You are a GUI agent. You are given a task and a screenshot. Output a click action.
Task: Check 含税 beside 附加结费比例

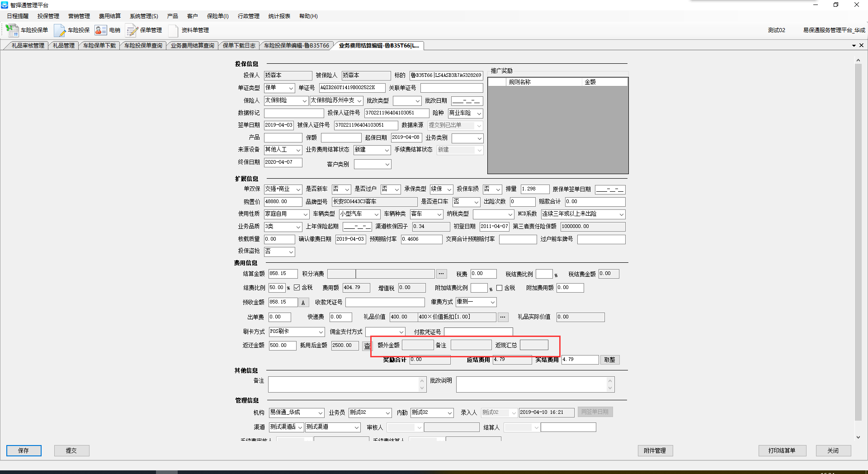[x=499, y=288]
